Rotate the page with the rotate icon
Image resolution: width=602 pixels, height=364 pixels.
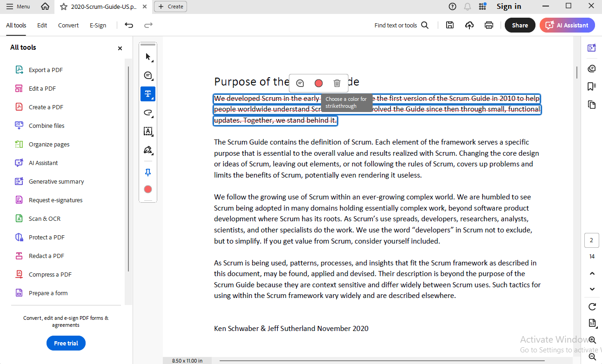592,306
